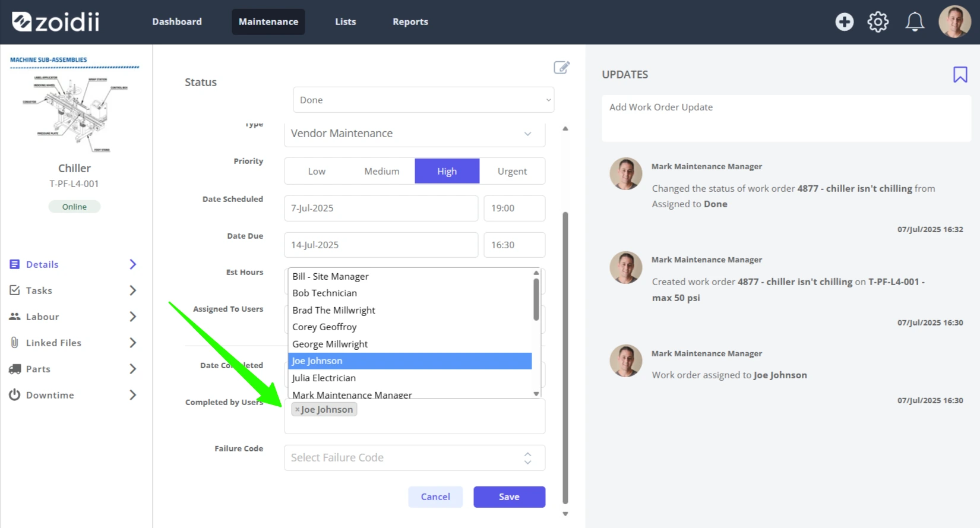Click the Add Work Order Update box

tap(786, 118)
